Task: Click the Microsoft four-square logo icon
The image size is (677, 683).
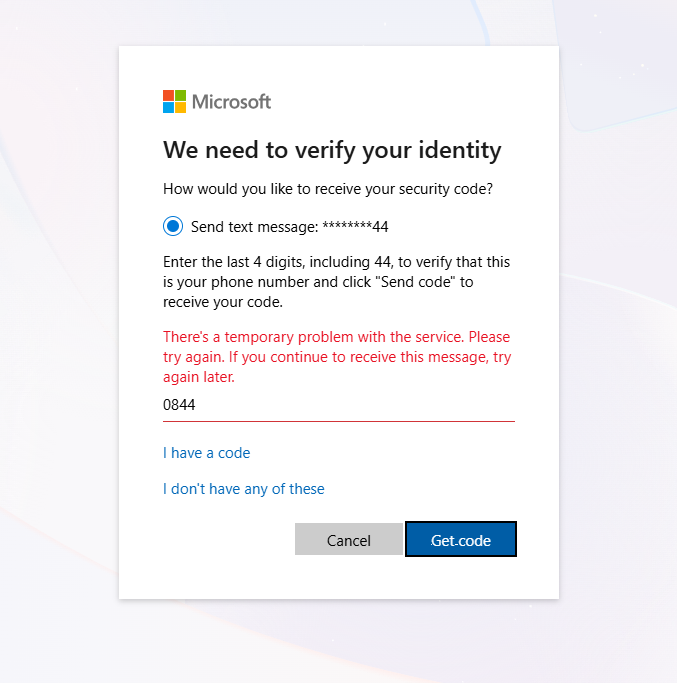Action: (x=174, y=101)
